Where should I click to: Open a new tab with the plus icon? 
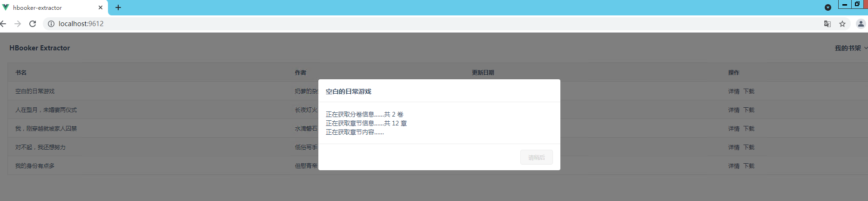point(118,7)
